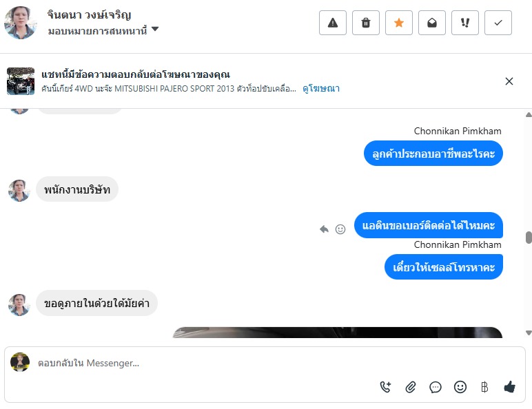
Task: Mark conversation as spam with warning icon
Action: pos(332,23)
